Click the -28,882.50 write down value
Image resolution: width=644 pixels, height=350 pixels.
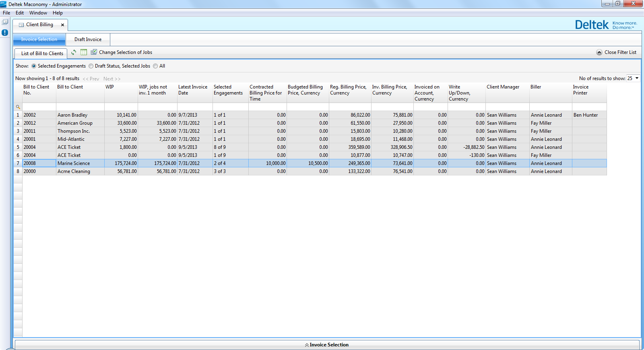[466, 147]
